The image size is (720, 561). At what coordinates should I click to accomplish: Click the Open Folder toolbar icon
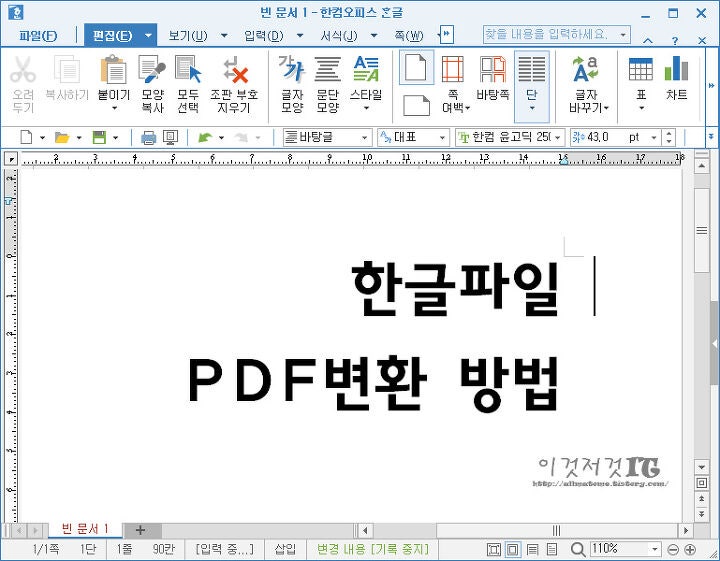[62, 137]
